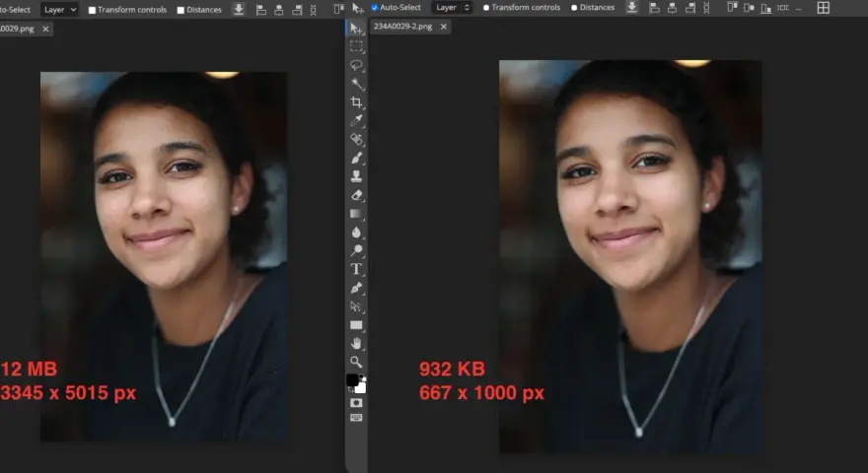This screenshot has height=473, width=868.
Task: Switch to the 234A0029-2.png tab
Action: (x=403, y=27)
